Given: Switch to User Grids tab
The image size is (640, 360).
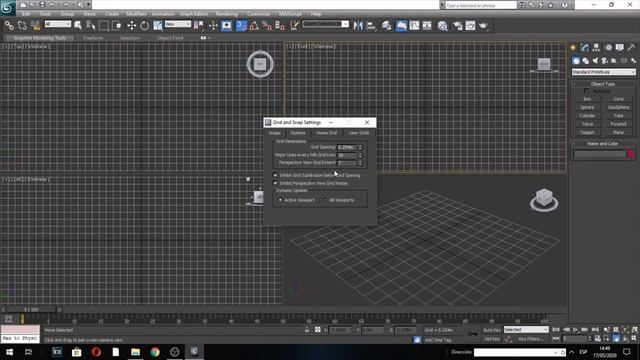Looking at the screenshot, I should (359, 133).
